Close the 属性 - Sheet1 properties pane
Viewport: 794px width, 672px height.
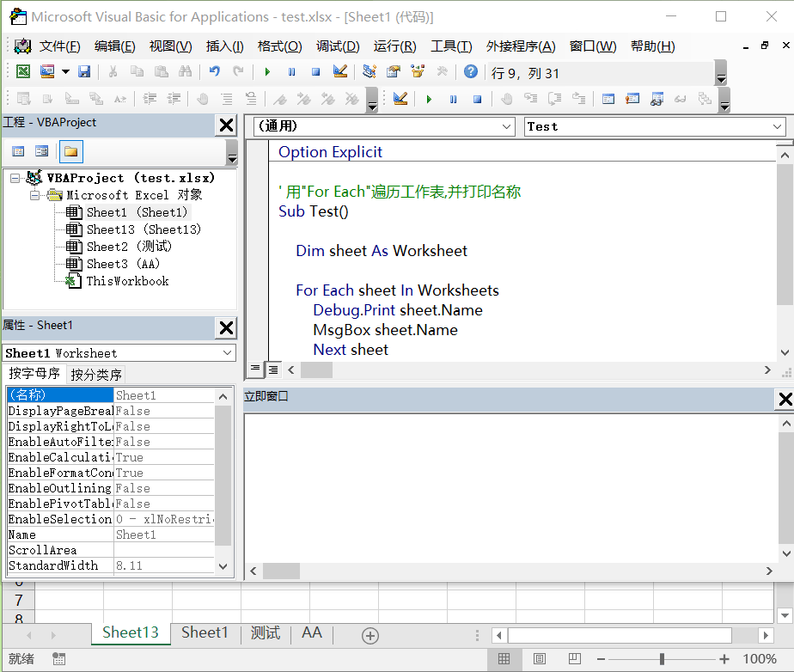click(x=226, y=328)
